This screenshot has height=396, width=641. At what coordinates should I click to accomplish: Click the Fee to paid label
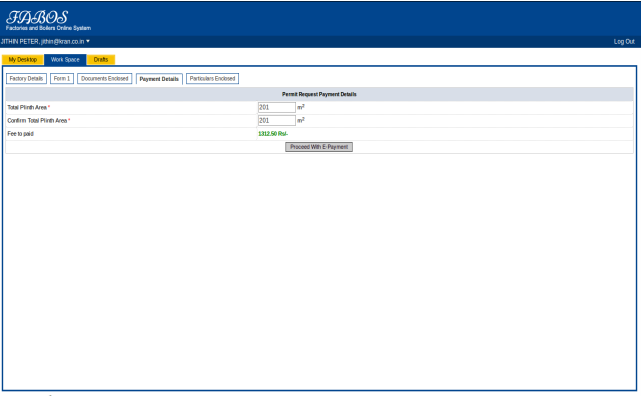20,134
